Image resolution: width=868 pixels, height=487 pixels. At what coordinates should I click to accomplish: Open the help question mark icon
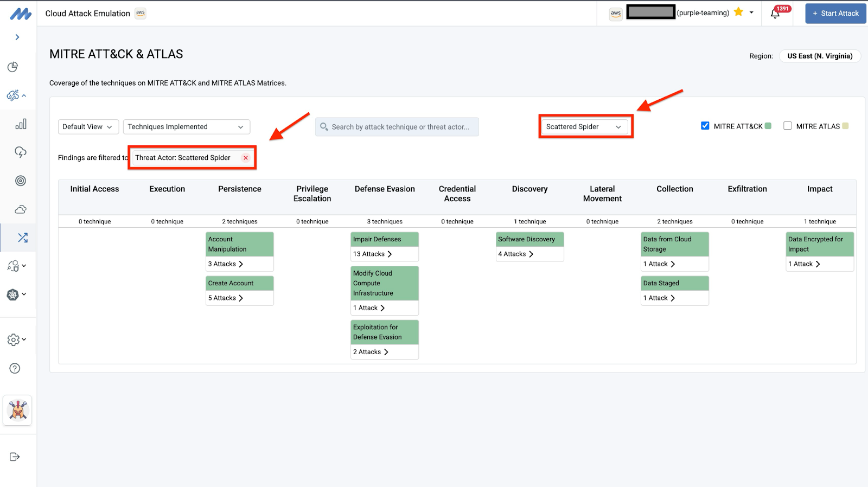(x=15, y=368)
